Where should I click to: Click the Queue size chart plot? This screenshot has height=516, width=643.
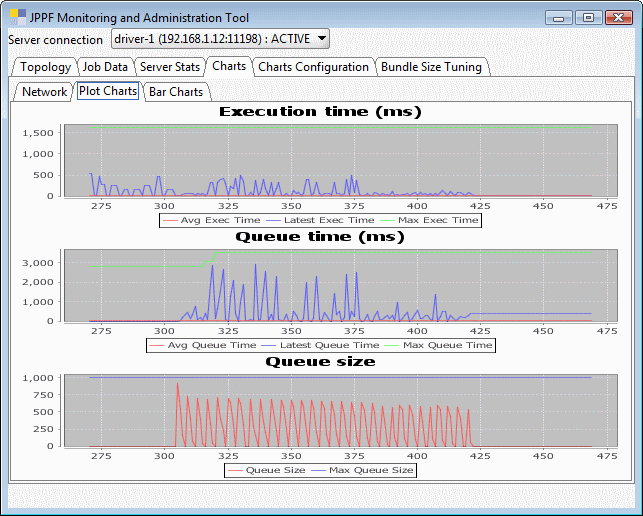[x=340, y=410]
